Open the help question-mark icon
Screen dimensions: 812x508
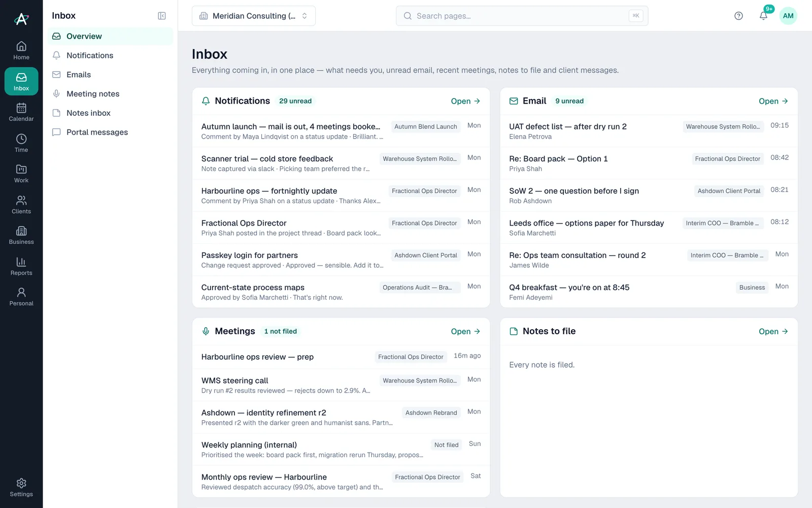tap(738, 16)
